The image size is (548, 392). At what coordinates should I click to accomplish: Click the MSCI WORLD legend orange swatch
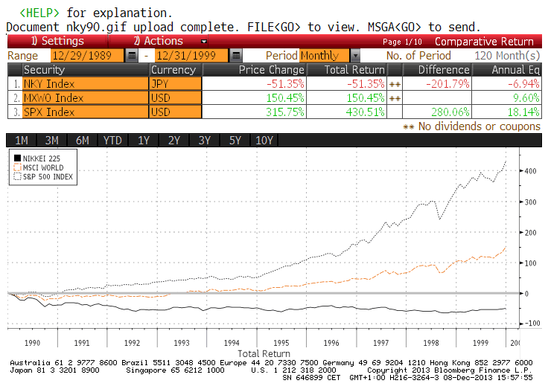17,167
